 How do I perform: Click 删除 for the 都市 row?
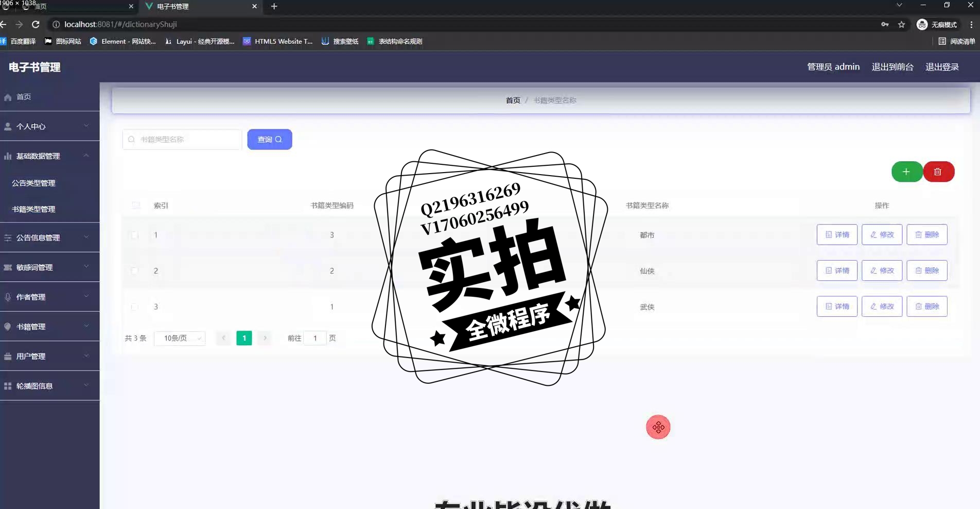tap(927, 234)
